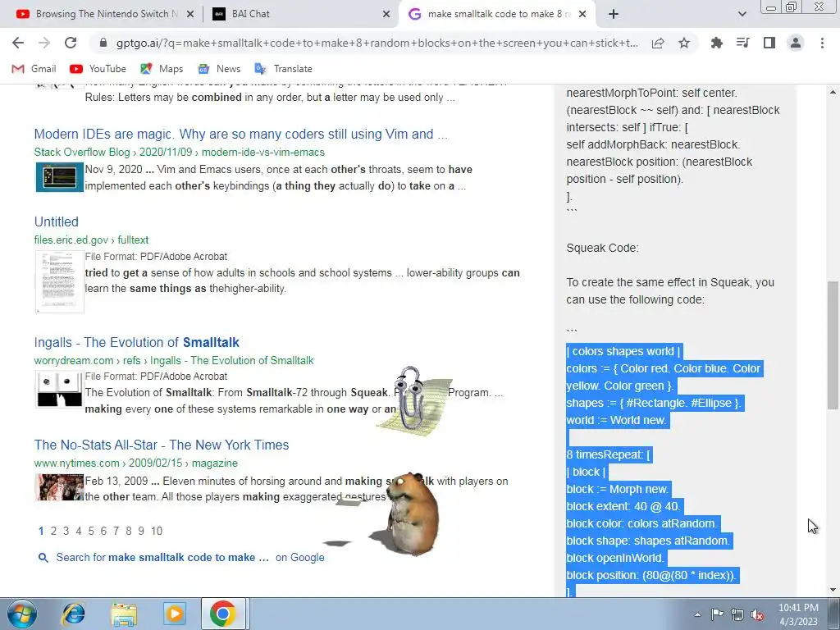Open the Gmail bookmark
This screenshot has height=630, width=840.
pyautogui.click(x=34, y=69)
